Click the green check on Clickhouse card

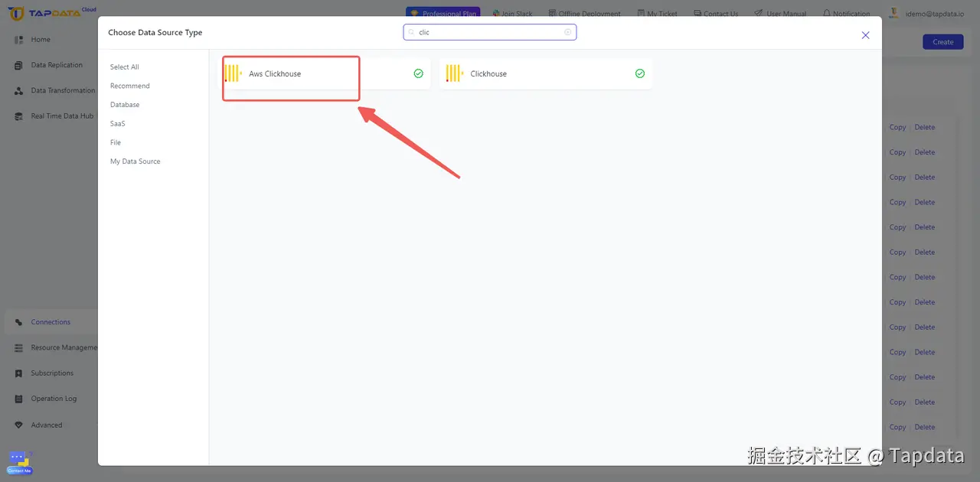click(640, 73)
